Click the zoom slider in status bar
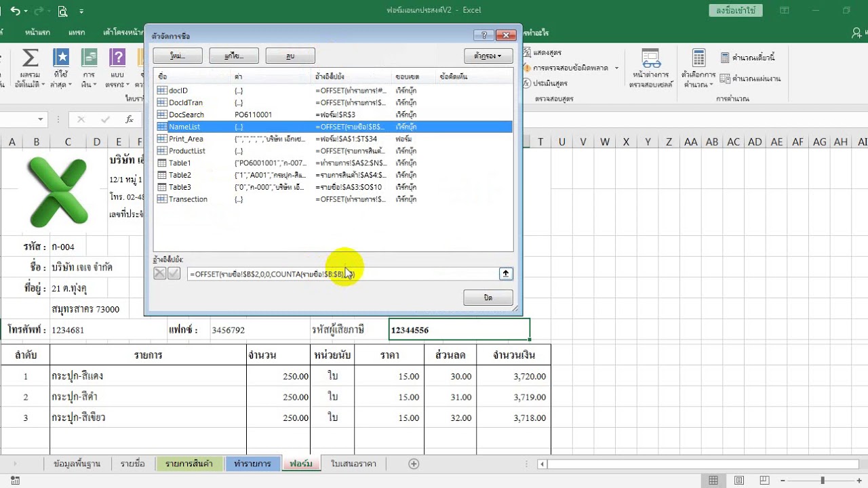This screenshot has height=488, width=868. (x=823, y=481)
